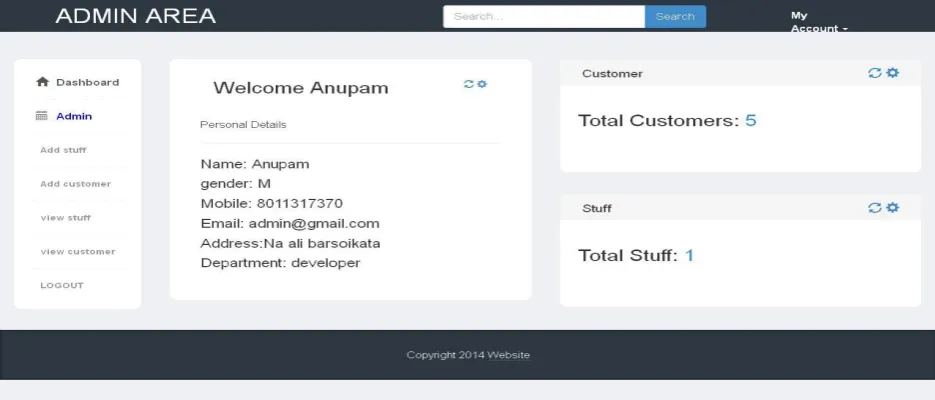
Task: Click the Total Customers count 5
Action: pyautogui.click(x=751, y=120)
